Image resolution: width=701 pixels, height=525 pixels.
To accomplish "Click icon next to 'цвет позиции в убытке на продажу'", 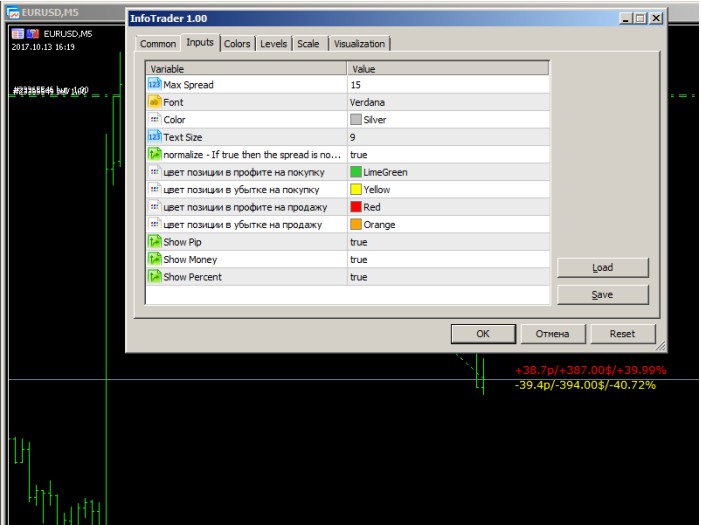I will pyautogui.click(x=154, y=224).
